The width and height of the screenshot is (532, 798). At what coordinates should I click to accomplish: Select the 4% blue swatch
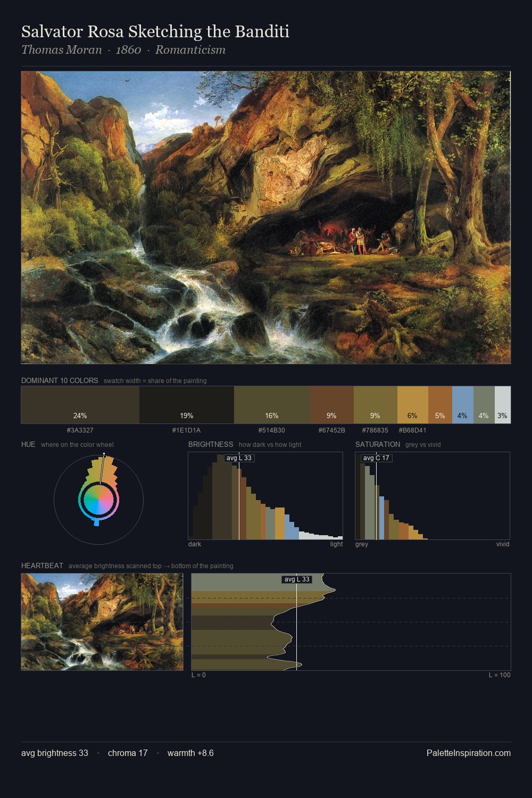coord(463,405)
